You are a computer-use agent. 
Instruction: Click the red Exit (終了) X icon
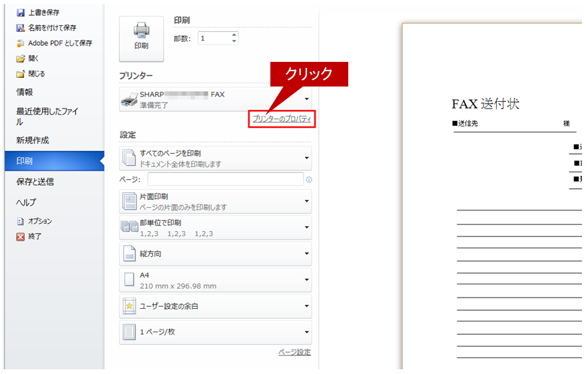tap(21, 236)
